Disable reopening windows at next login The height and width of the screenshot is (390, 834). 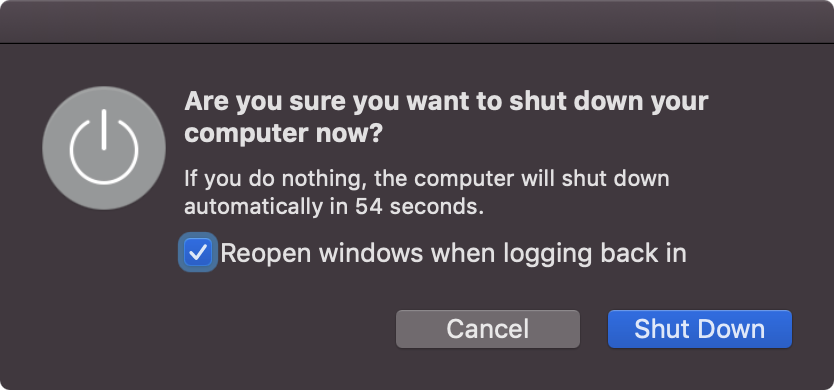click(198, 252)
